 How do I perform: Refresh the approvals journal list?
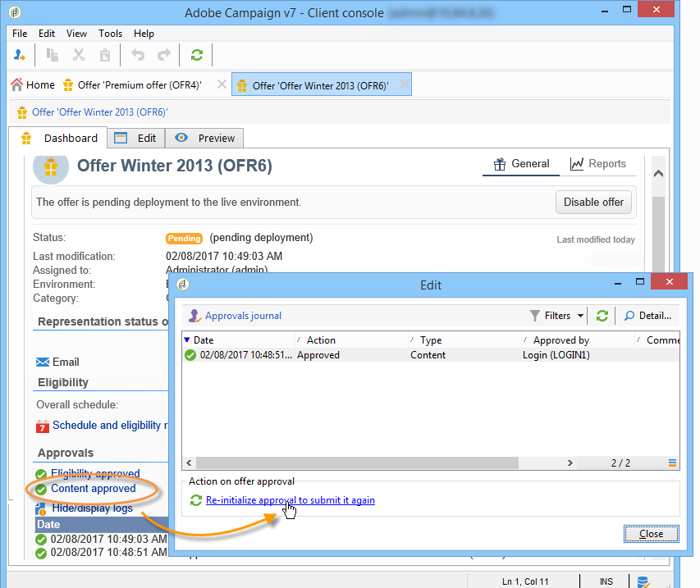point(602,316)
